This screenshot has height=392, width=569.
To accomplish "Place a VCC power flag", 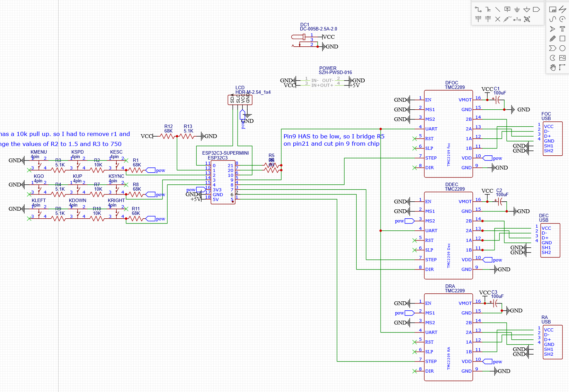I will coord(478,19).
